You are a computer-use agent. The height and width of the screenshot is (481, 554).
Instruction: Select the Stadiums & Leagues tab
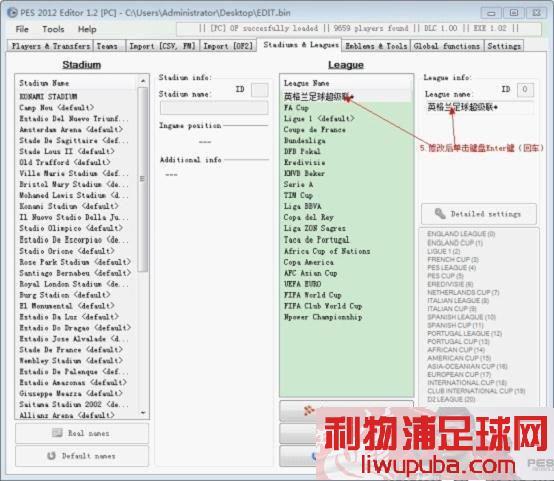tap(301, 45)
